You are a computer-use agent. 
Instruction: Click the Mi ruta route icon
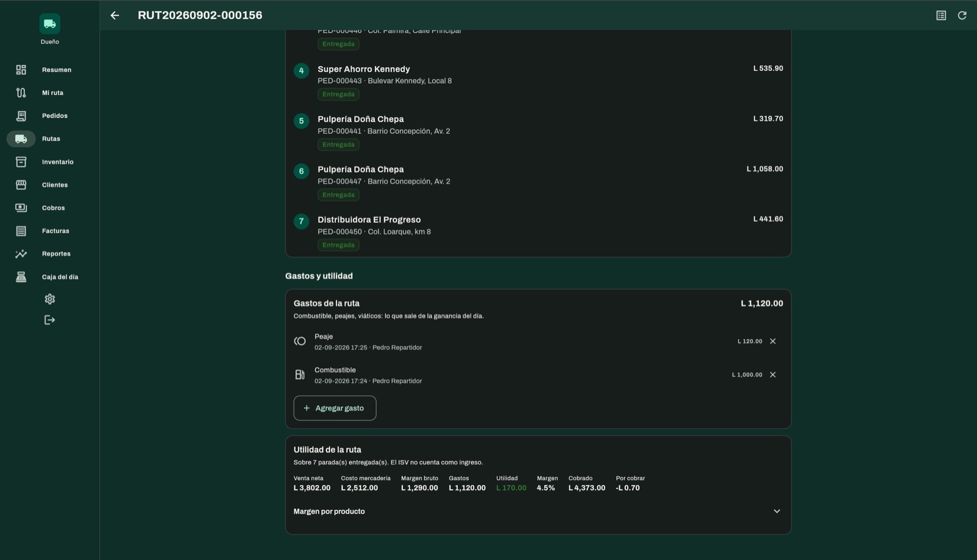click(21, 93)
